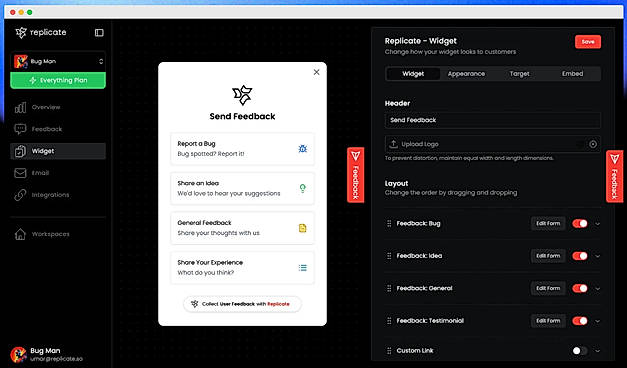Select the Share Your Experience card
The height and width of the screenshot is (368, 627).
pyautogui.click(x=242, y=268)
